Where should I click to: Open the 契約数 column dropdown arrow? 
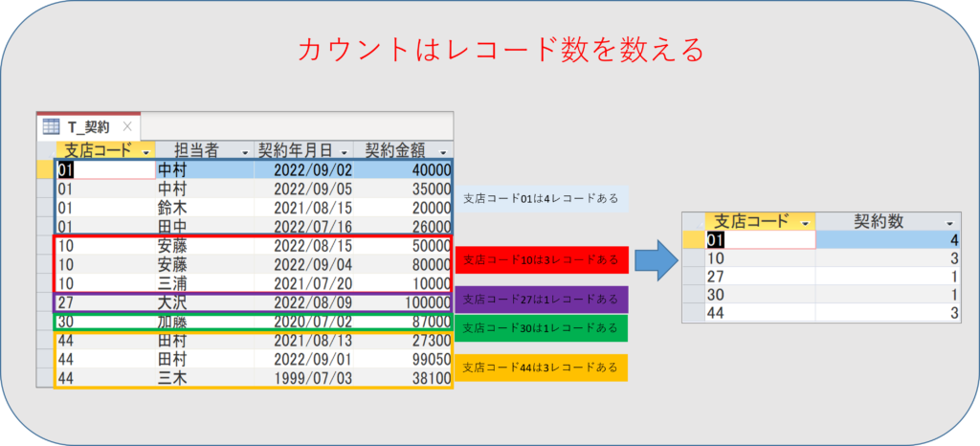pos(950,223)
